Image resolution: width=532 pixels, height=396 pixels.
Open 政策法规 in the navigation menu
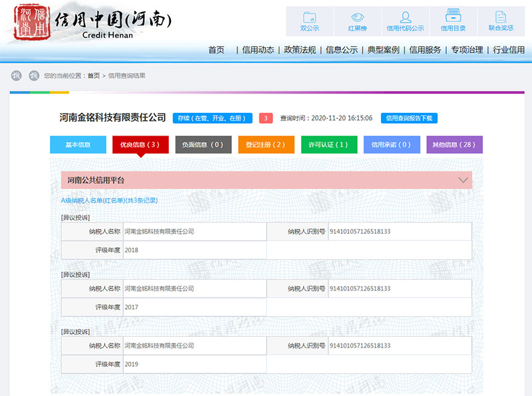point(300,50)
